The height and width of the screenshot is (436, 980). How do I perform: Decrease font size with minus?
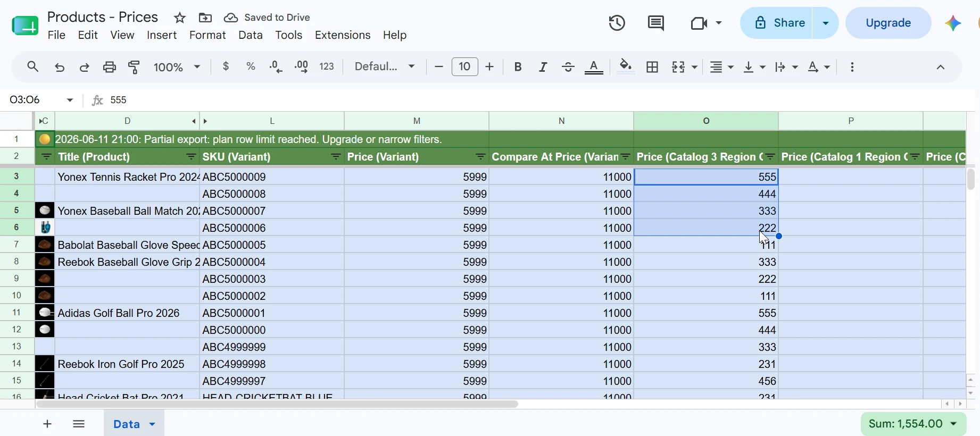439,66
